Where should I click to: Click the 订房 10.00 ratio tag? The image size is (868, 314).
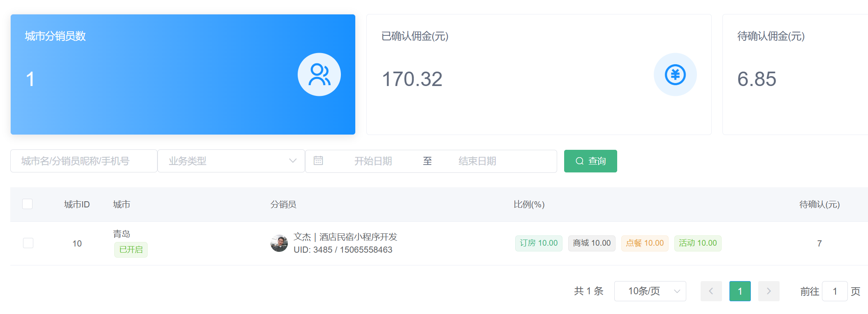tap(538, 243)
